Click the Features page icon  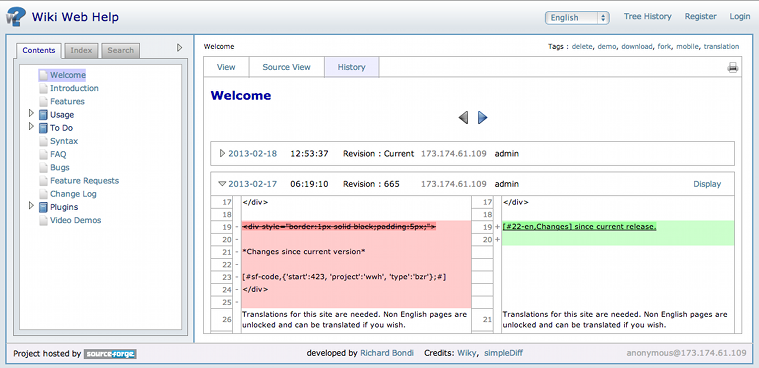[x=44, y=101]
